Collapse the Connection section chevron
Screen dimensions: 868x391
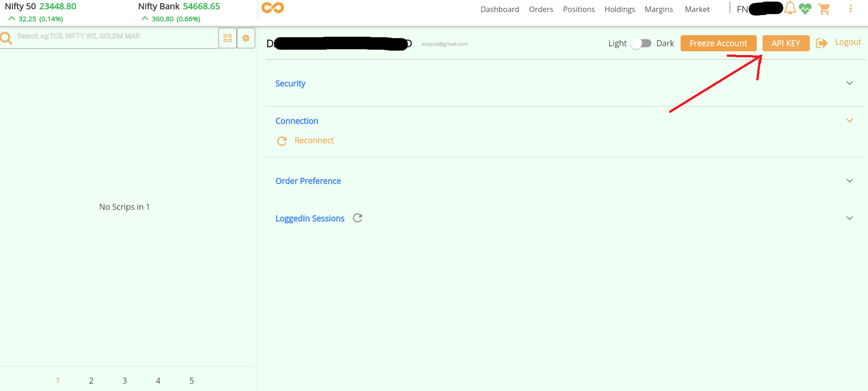850,121
